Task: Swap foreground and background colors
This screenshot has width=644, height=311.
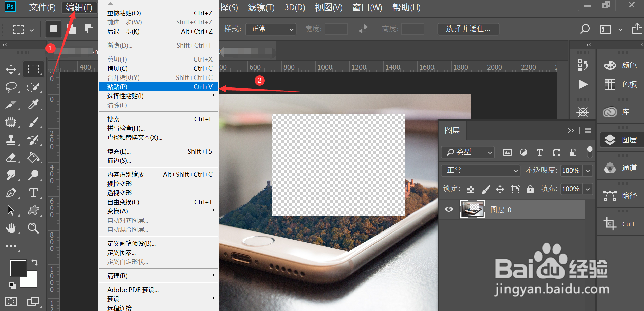Action: (x=35, y=262)
